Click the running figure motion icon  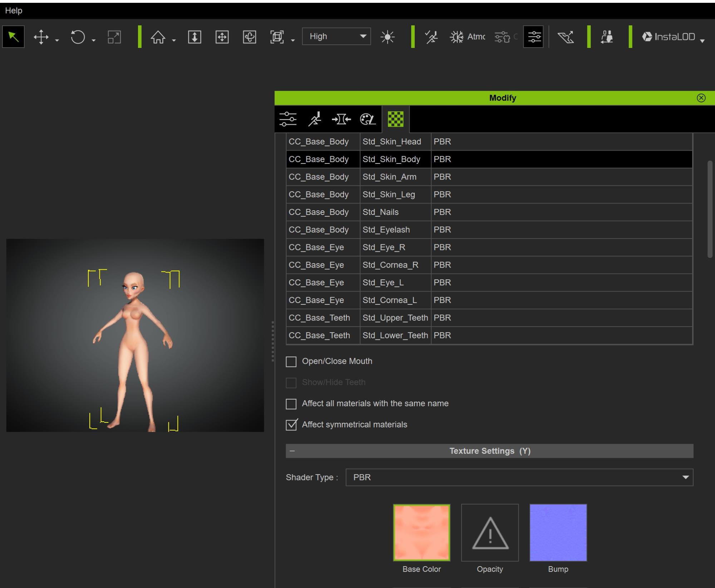(x=431, y=37)
